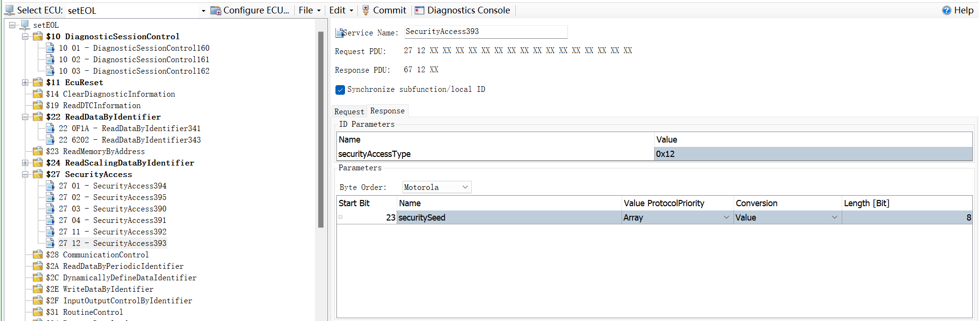980x321 pixels.
Task: Click the Commit toolbar icon
Action: tap(366, 11)
